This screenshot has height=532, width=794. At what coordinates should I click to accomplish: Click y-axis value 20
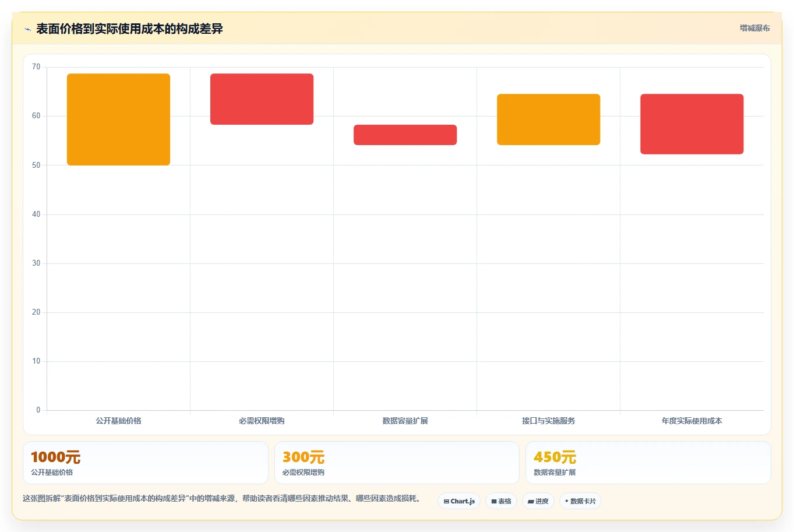(x=36, y=312)
